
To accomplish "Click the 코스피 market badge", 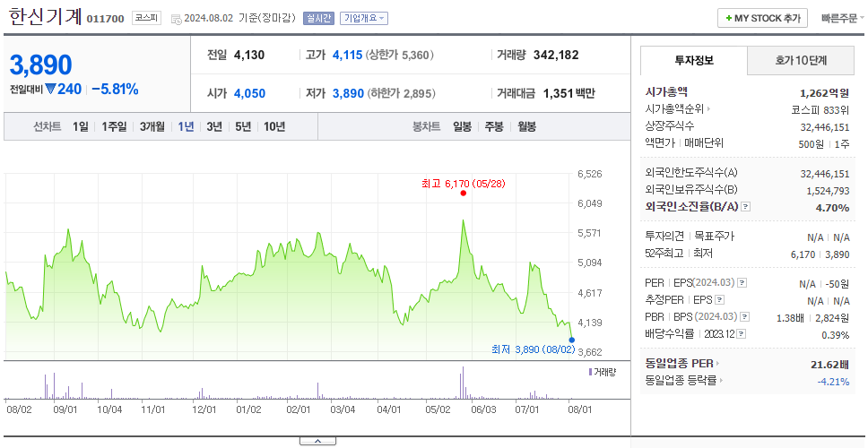I will [146, 18].
